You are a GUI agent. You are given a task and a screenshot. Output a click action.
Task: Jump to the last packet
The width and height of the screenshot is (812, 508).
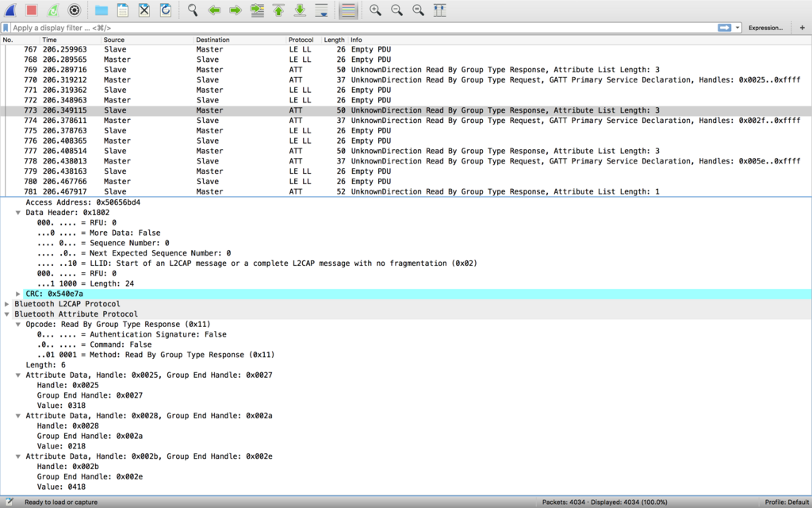tap(300, 10)
